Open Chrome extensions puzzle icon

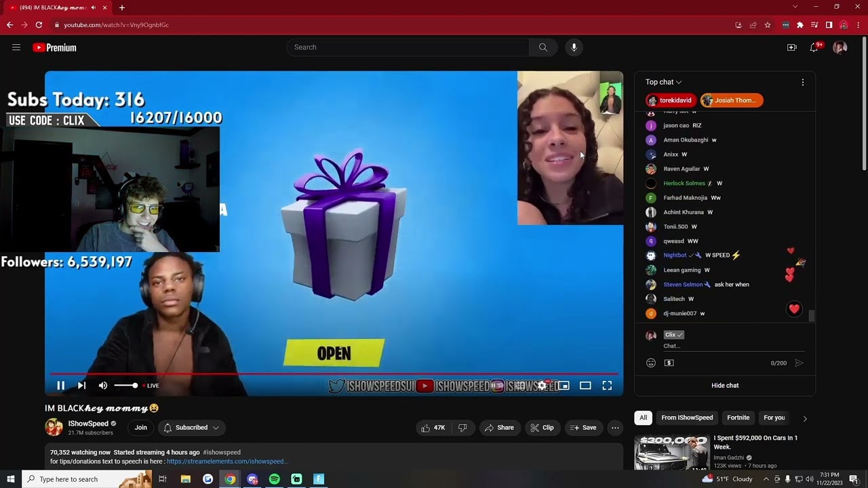[800, 25]
